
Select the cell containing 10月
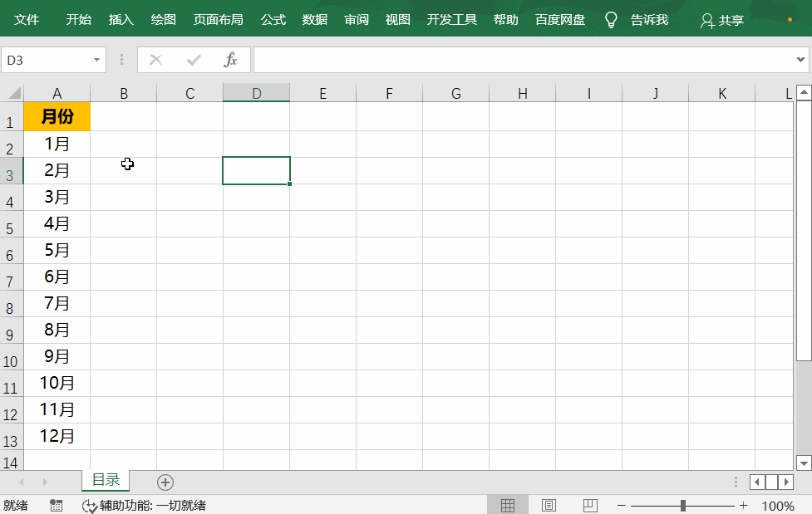click(57, 383)
